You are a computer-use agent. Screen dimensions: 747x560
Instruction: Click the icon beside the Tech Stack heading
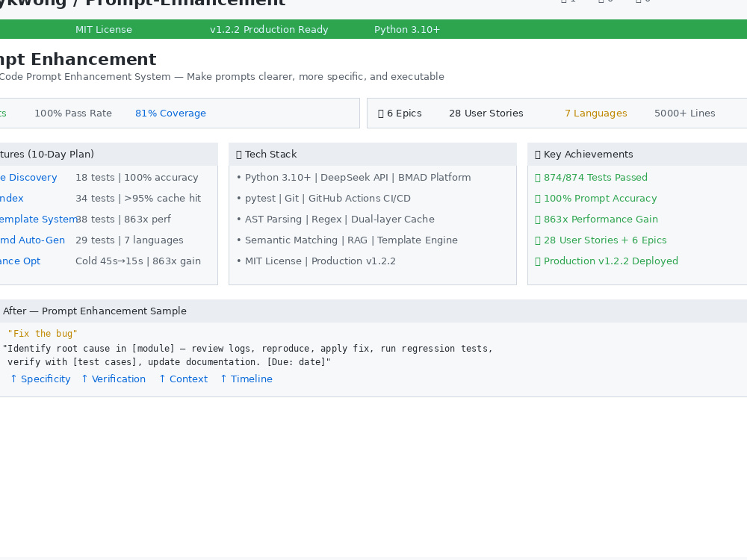239,155
